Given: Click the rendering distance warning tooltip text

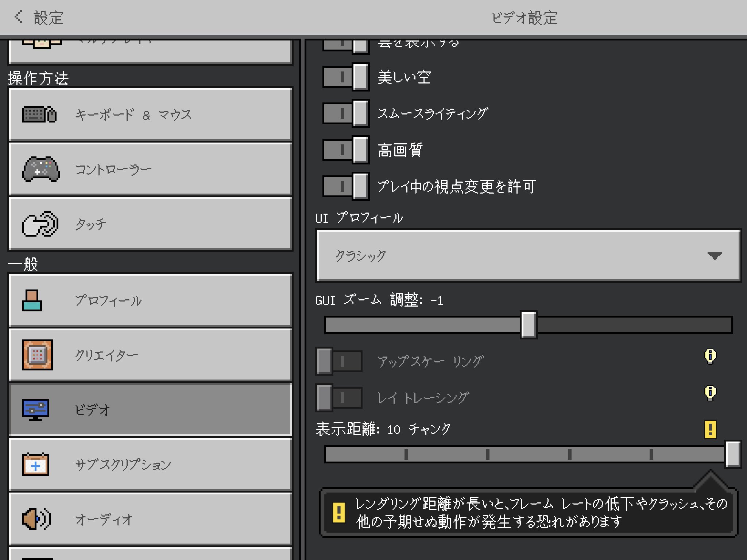Looking at the screenshot, I should pyautogui.click(x=542, y=513).
